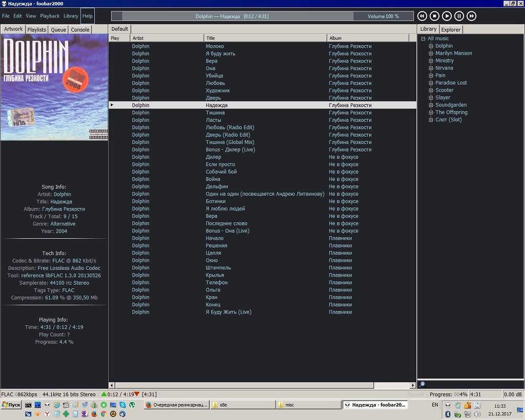The height and width of the screenshot is (420, 525).
Task: Adjust the Volume 100 % bar
Action: point(383,16)
